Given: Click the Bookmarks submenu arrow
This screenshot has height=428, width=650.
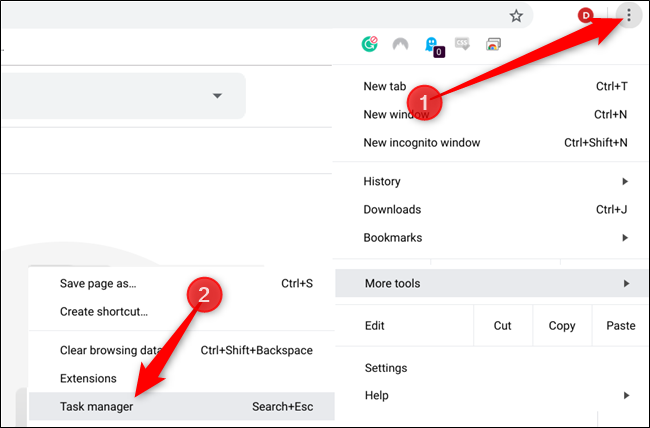Looking at the screenshot, I should [625, 238].
